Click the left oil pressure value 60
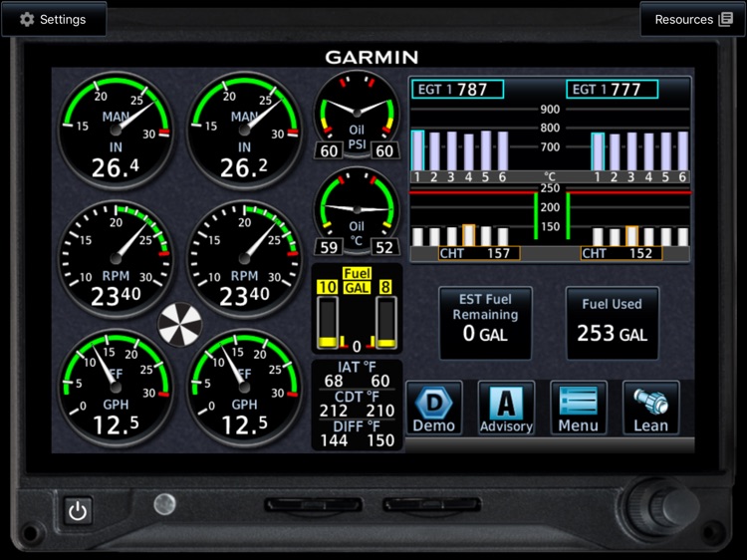 (329, 151)
